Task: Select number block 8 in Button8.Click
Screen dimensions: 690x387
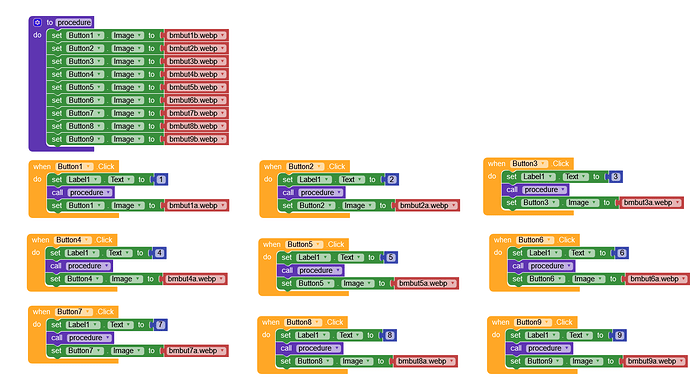Action: 389,335
